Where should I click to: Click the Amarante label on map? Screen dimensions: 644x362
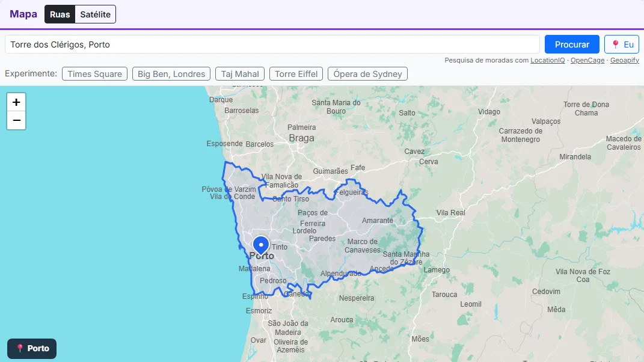tap(378, 221)
